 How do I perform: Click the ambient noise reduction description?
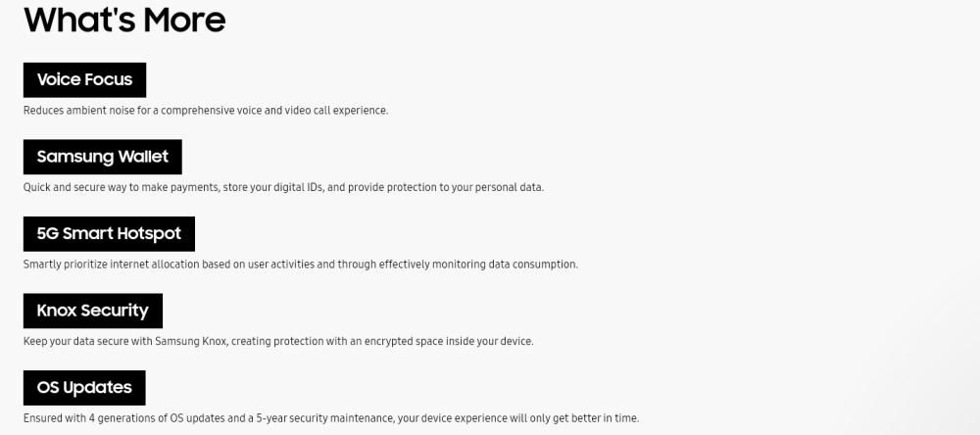pos(206,111)
